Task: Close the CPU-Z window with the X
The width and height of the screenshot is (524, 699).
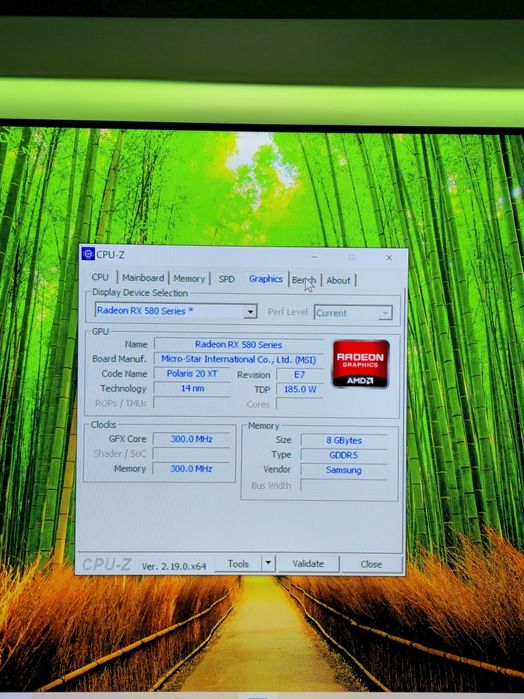Action: [x=389, y=258]
